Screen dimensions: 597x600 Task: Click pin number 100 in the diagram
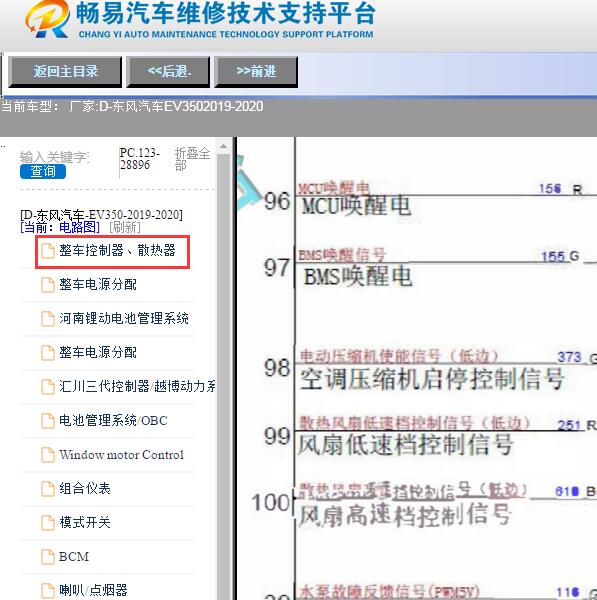point(271,502)
